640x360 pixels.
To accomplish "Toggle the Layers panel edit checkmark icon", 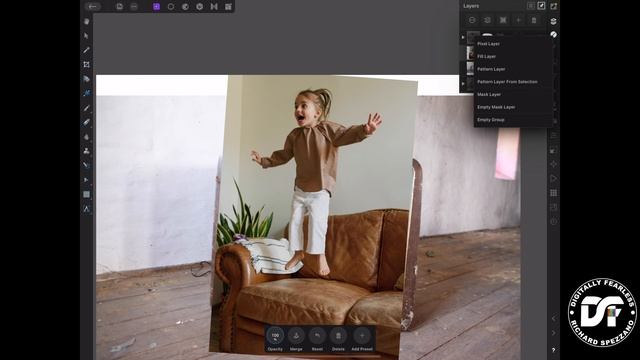I will tap(541, 6).
